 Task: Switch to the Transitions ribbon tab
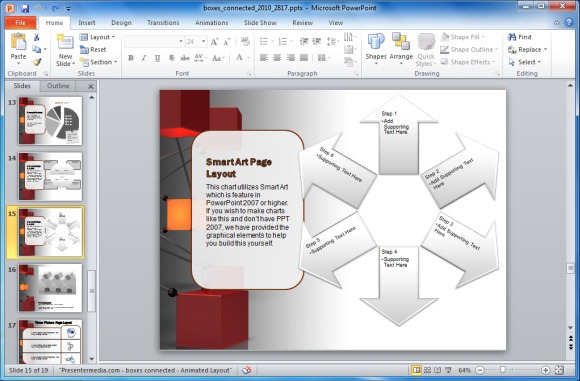(163, 23)
